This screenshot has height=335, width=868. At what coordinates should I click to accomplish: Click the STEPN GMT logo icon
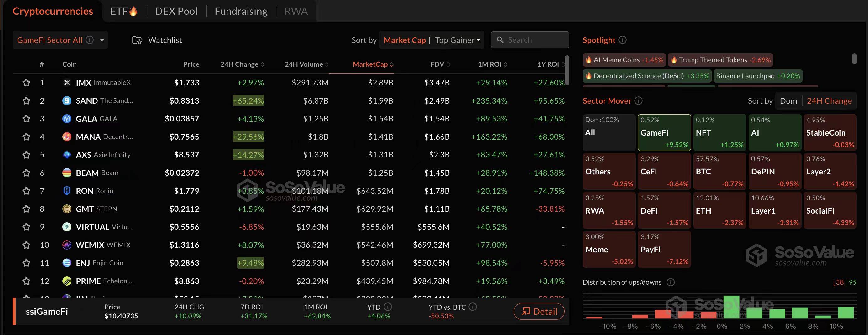(x=67, y=209)
